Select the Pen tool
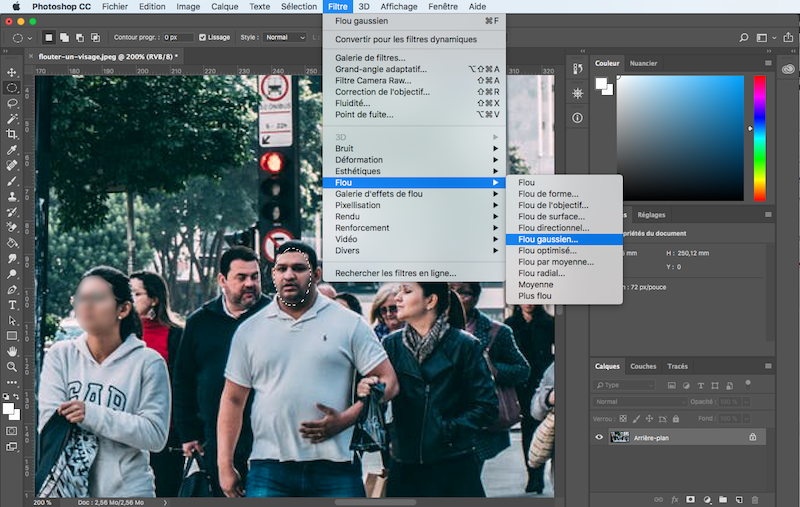 [x=12, y=290]
